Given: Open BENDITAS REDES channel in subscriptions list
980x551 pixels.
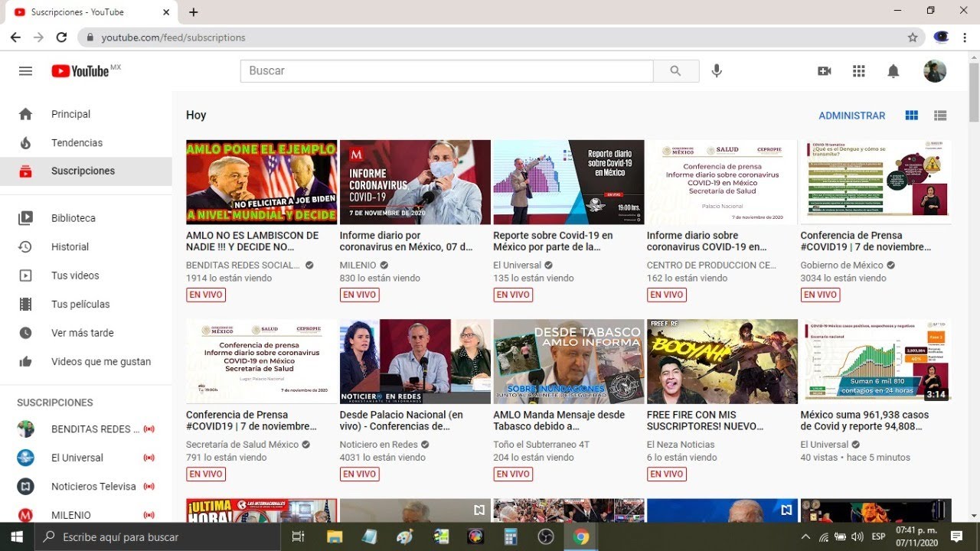Looking at the screenshot, I should [x=86, y=429].
